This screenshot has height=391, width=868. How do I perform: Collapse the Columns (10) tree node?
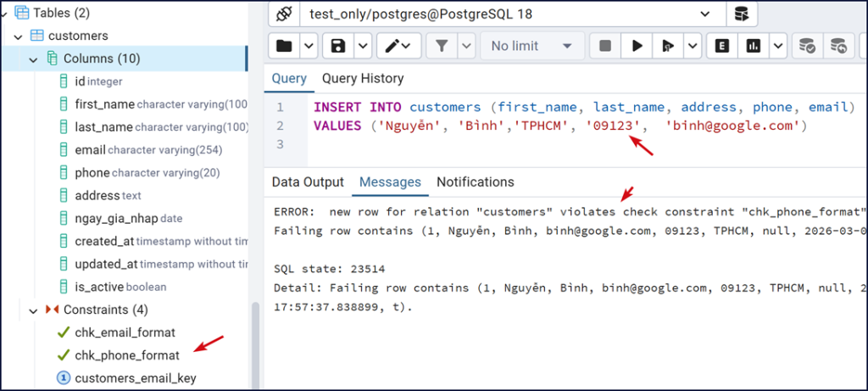(34, 59)
